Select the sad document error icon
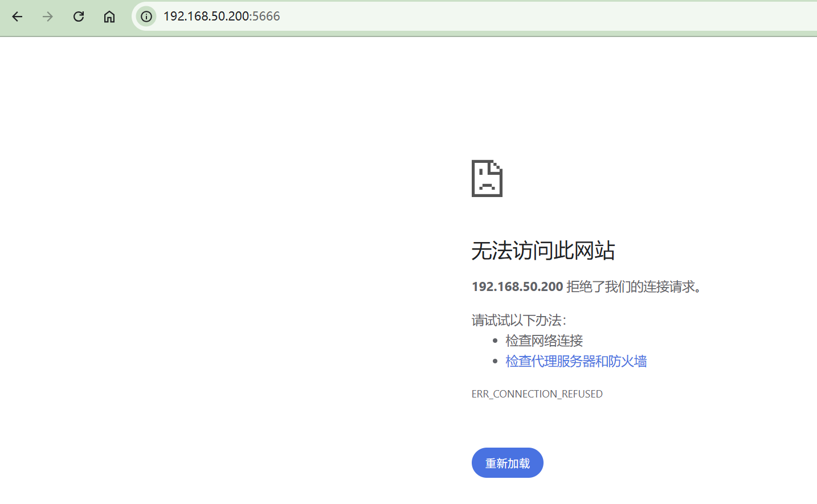Screen dimensions: 817x504 pos(487,178)
